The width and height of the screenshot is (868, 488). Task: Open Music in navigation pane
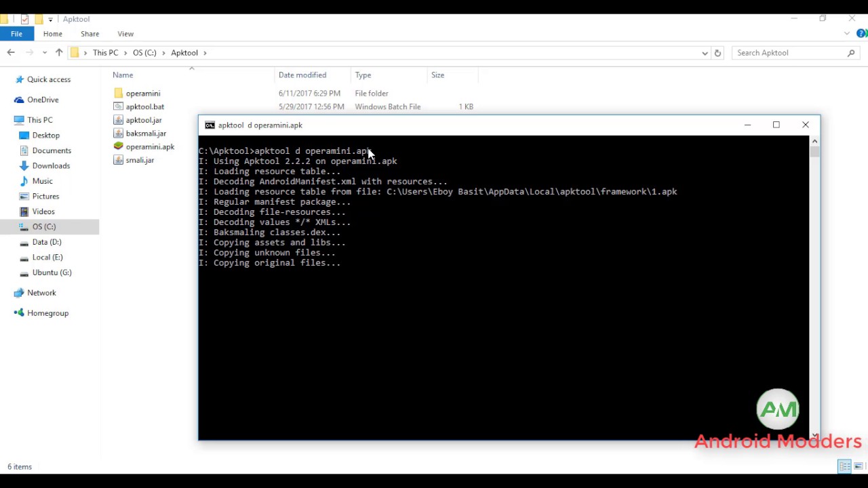click(42, 181)
